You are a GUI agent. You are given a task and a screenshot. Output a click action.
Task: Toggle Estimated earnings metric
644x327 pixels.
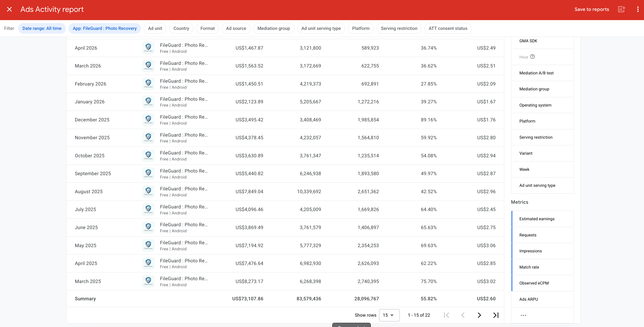click(542, 219)
